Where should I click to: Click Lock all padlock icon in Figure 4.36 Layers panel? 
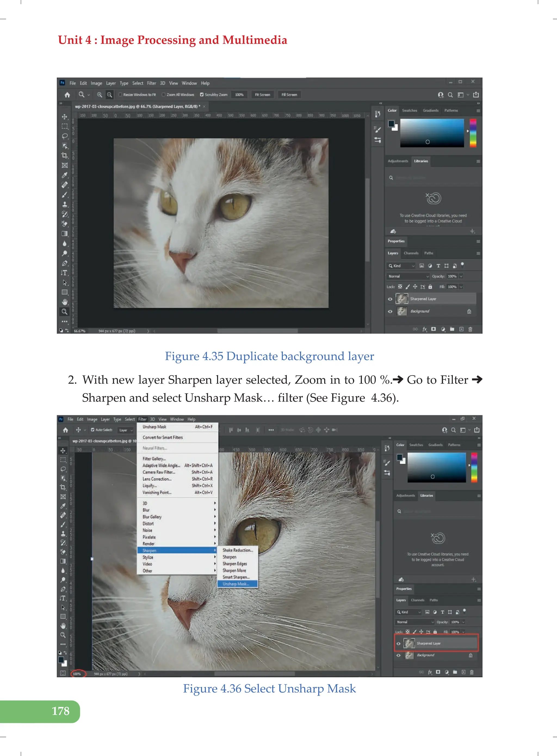click(435, 632)
